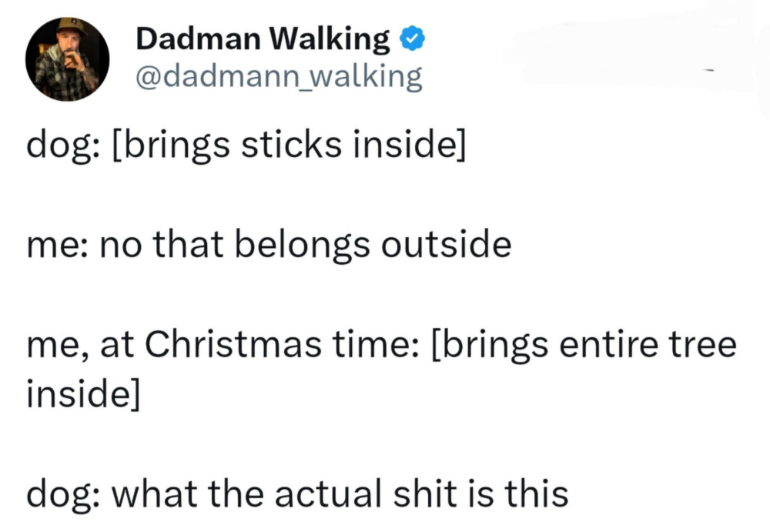The height and width of the screenshot is (532, 770).
Task: Open the Dadman Walking profile picture
Action: point(68,59)
